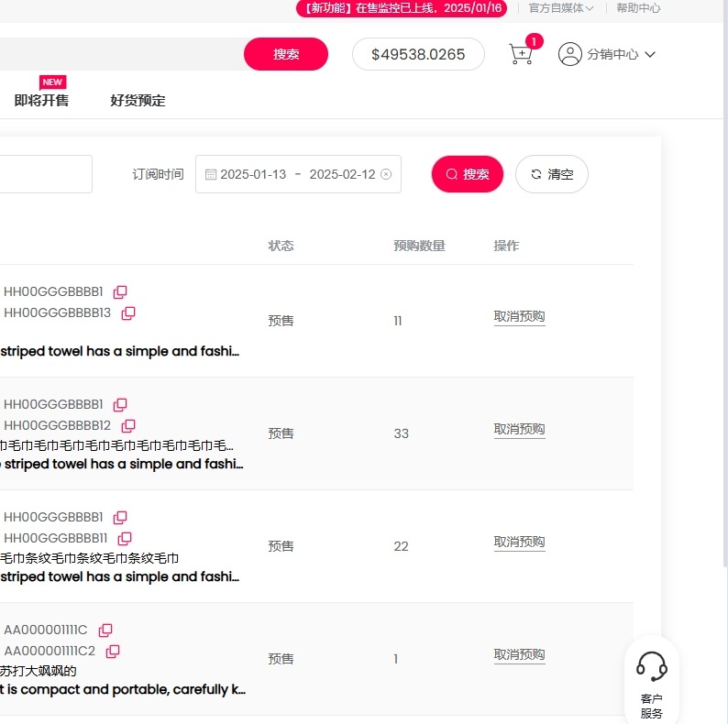The width and height of the screenshot is (728, 724).
Task: Switch to the 好货预定 tab
Action: [138, 101]
